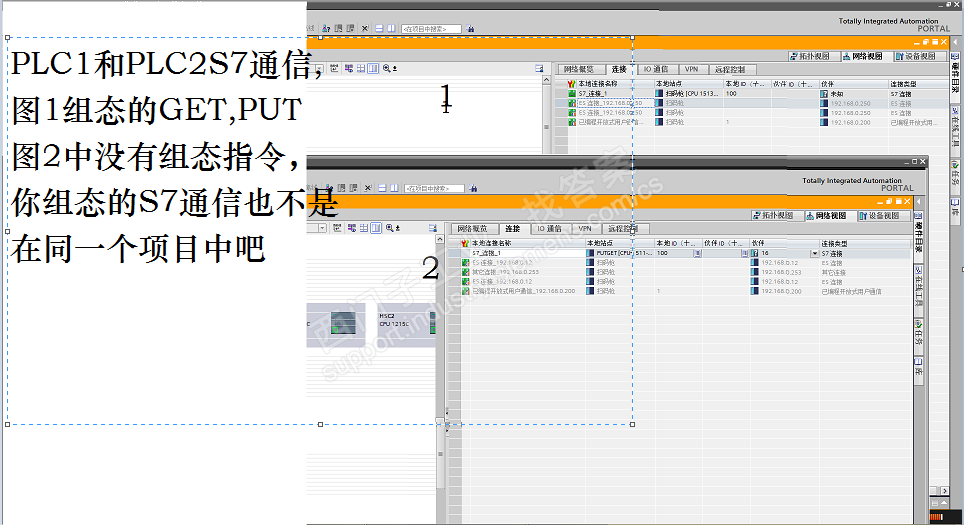
Task: Click scroll up arrow in window 2 network view
Action: 440,239
